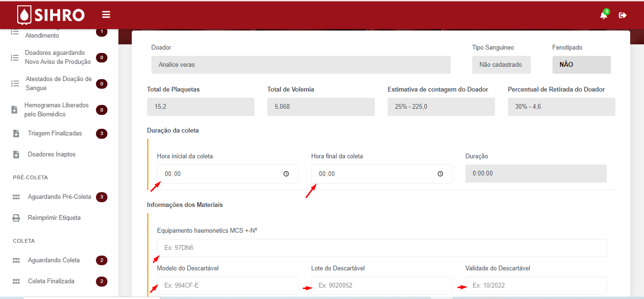Image resolution: width=644 pixels, height=299 pixels.
Task: Click the SIHRO blood drop logo
Action: (24, 15)
